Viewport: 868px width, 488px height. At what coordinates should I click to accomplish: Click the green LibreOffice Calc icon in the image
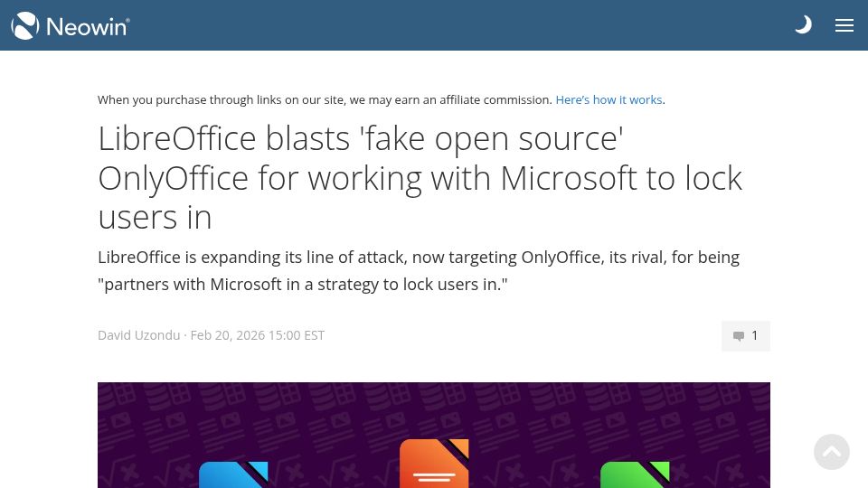tap(635, 474)
